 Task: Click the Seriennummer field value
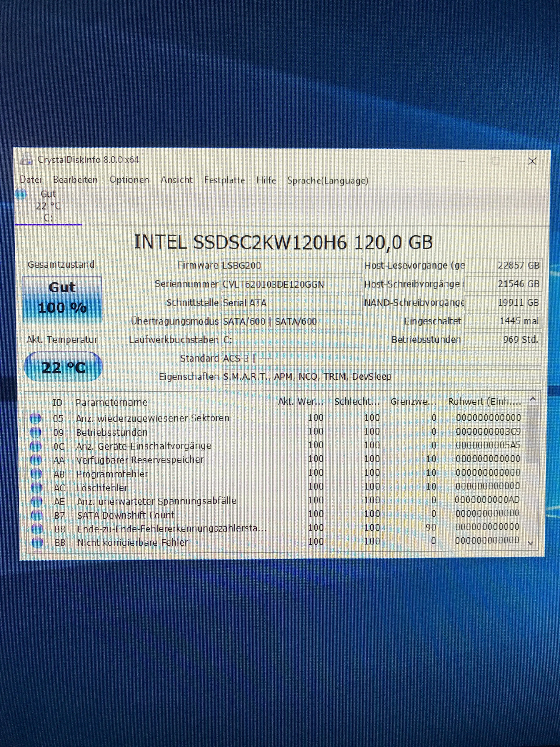[291, 284]
